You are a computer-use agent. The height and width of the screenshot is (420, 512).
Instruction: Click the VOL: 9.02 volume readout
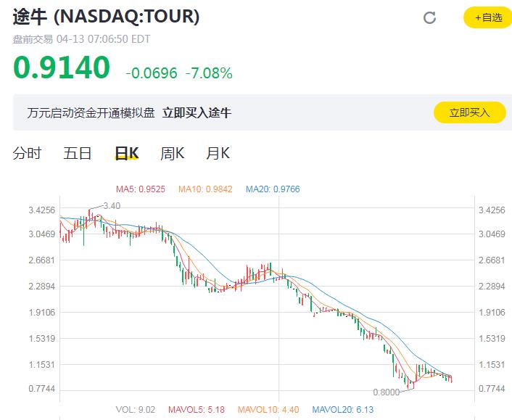[135, 410]
